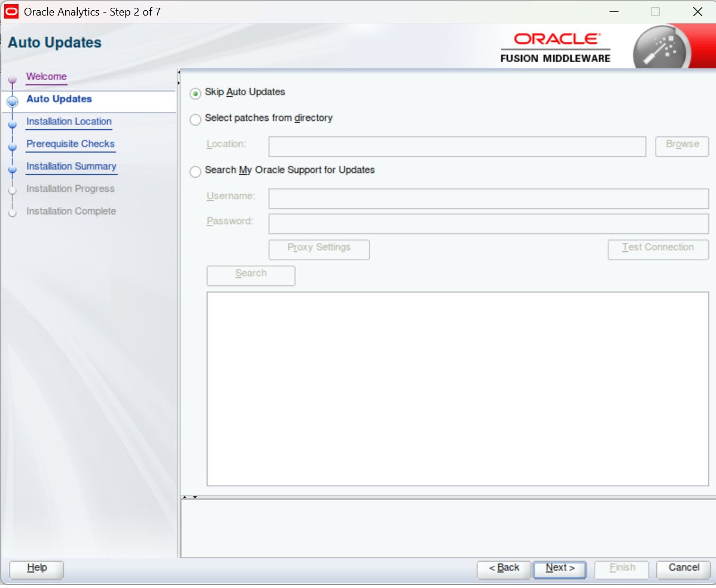Select Skip Auto Updates radio button
This screenshot has height=588, width=716.
[196, 93]
